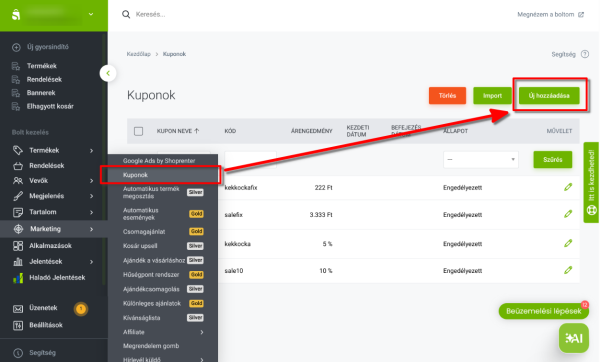600x362 pixels.
Task: Expand the Termékek submenu under Bolt kezelés
Action: pyautogui.click(x=91, y=151)
